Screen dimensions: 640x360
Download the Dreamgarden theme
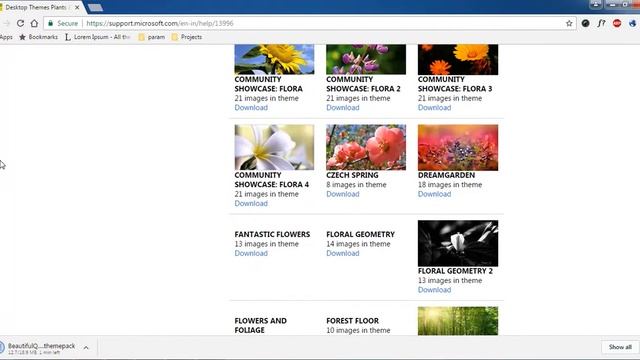coord(434,194)
